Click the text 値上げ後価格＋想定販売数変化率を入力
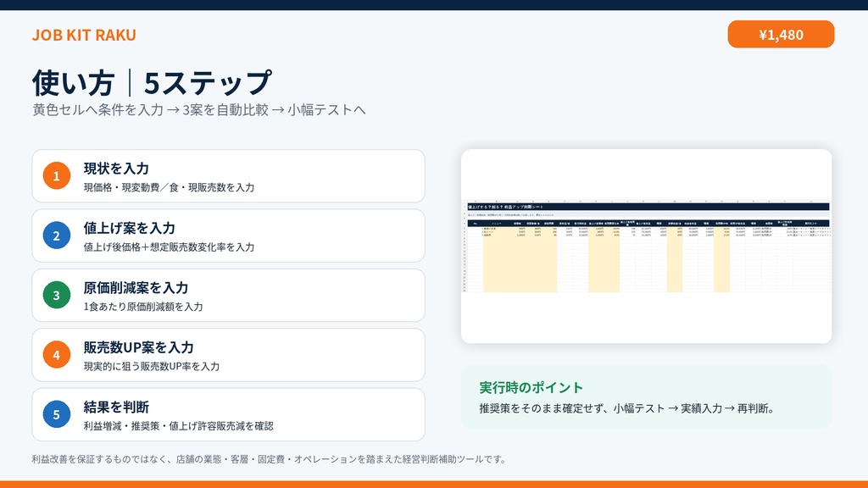This screenshot has height=488, width=868. pos(169,247)
